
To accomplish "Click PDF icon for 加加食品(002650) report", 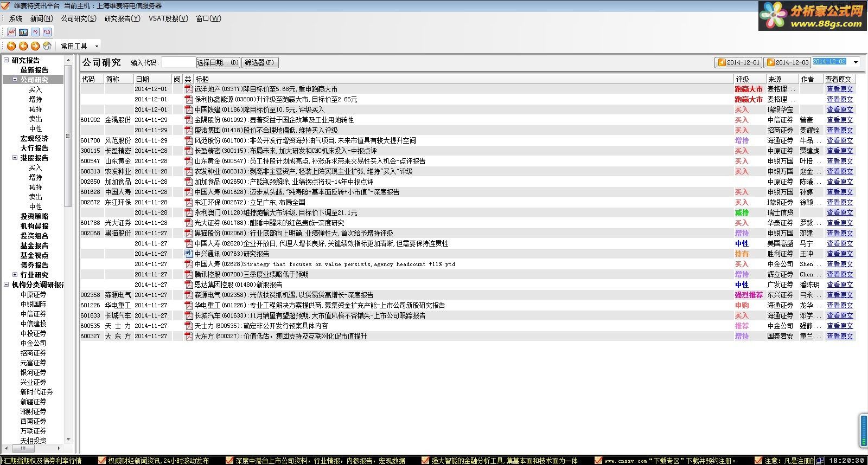I will (x=189, y=182).
